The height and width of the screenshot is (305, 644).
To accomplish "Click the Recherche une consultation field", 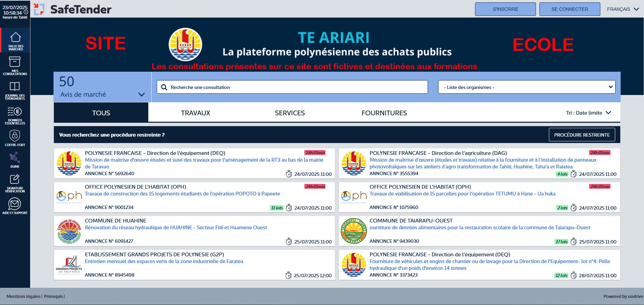I will (292, 87).
